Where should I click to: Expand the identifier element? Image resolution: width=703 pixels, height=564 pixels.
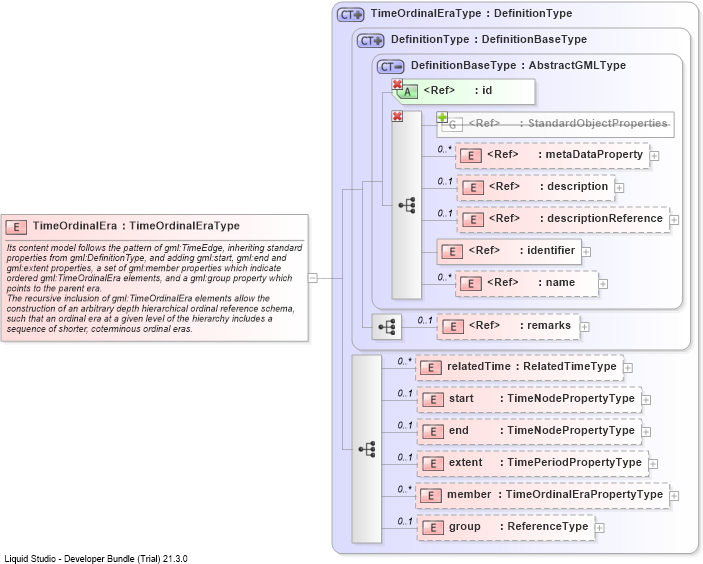coord(586,252)
